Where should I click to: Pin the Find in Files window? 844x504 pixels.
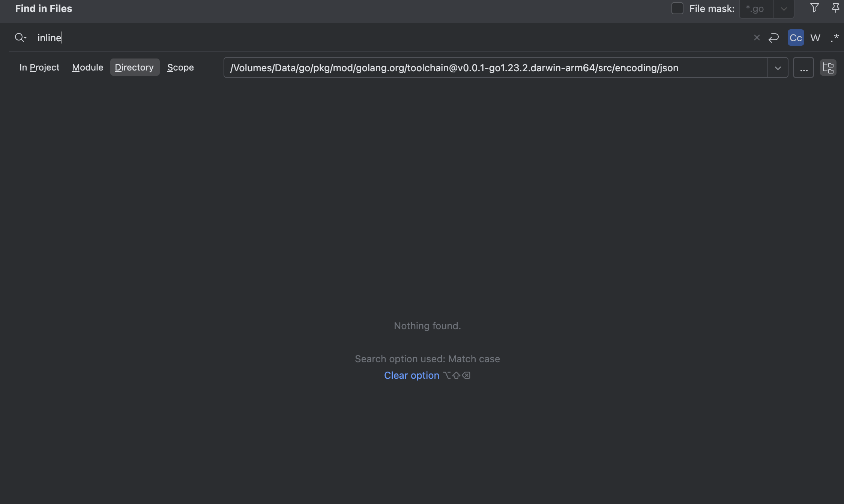point(835,8)
